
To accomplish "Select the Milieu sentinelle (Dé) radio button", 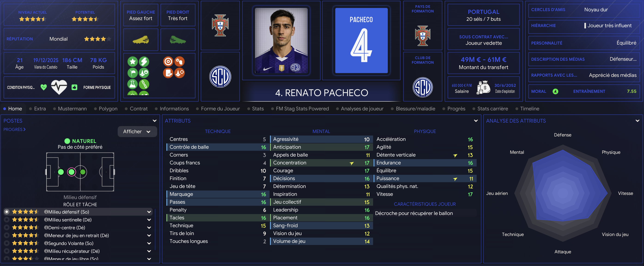I will pos(7,220).
